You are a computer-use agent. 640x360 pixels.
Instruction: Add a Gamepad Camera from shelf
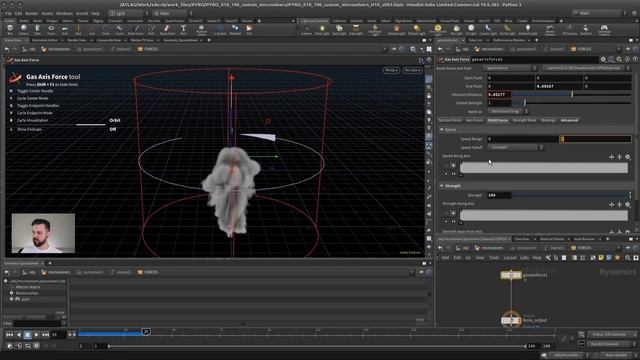(x=604, y=29)
